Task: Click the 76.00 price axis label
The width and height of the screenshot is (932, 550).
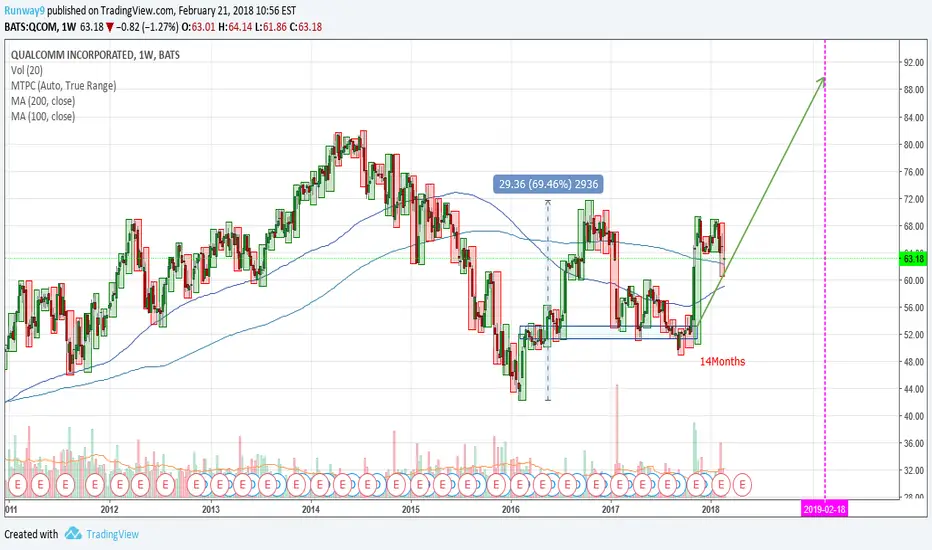Action: pos(914,172)
